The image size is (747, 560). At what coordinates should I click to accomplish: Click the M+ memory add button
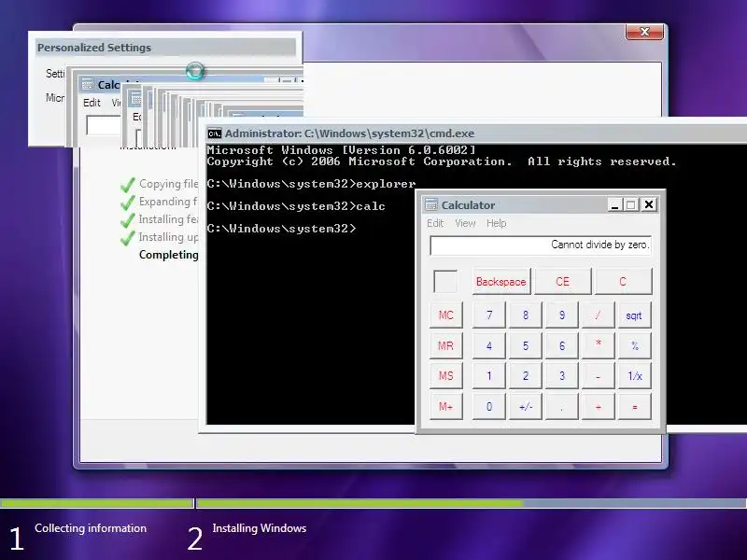446,406
